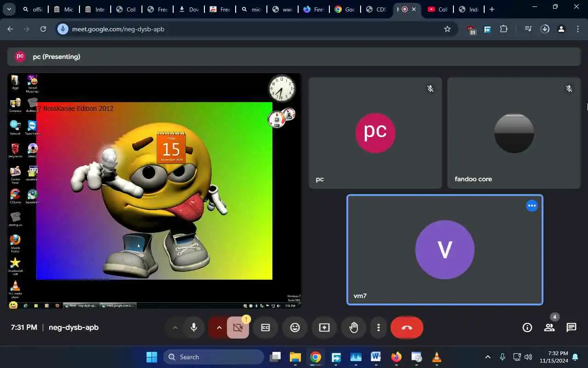Go back in browser history
This screenshot has height=368, width=588.
10,29
